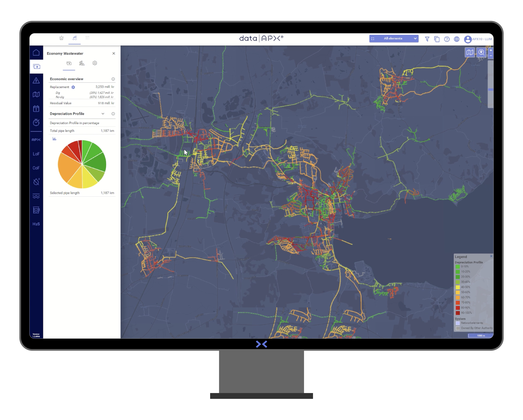The height and width of the screenshot is (420, 523).
Task: Open the All elements dropdown
Action: click(394, 39)
